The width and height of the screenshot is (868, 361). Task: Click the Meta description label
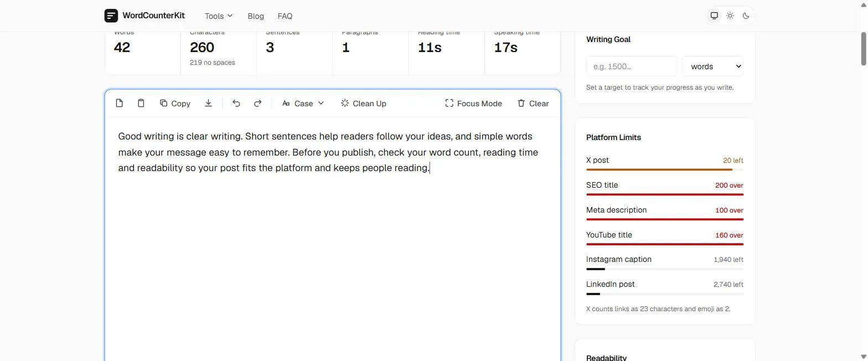pos(616,210)
